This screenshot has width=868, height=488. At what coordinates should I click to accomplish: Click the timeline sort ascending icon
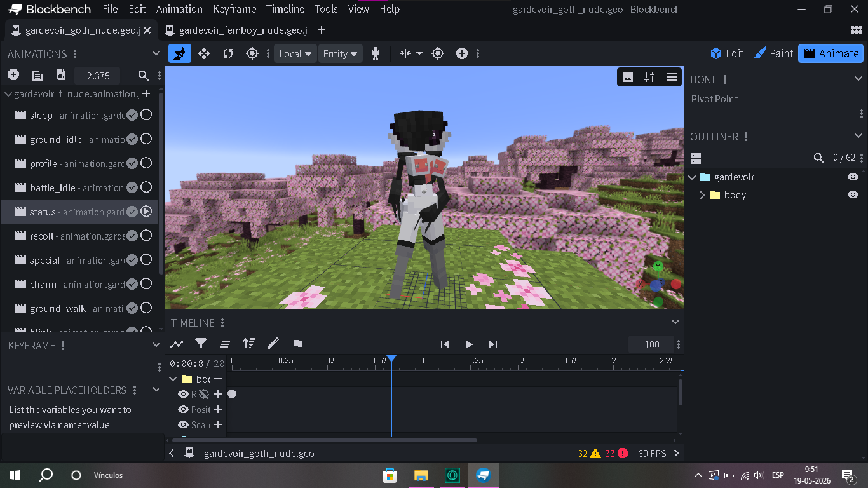coord(249,344)
